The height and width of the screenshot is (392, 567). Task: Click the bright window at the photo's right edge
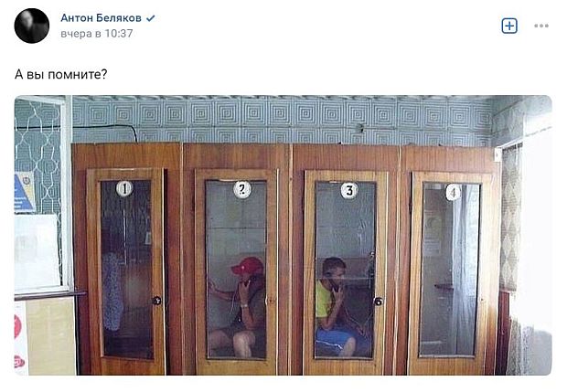click(x=537, y=231)
